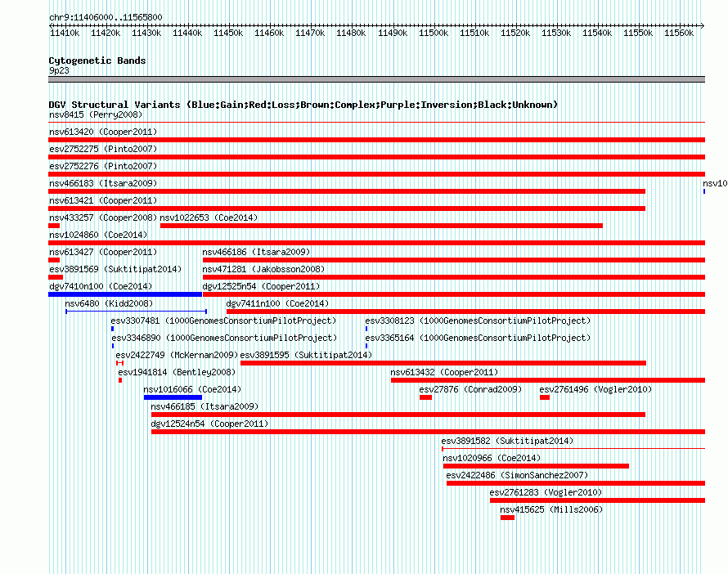Open variant nsv466185 (Itsara2009)
The image size is (728, 574).
click(204, 406)
